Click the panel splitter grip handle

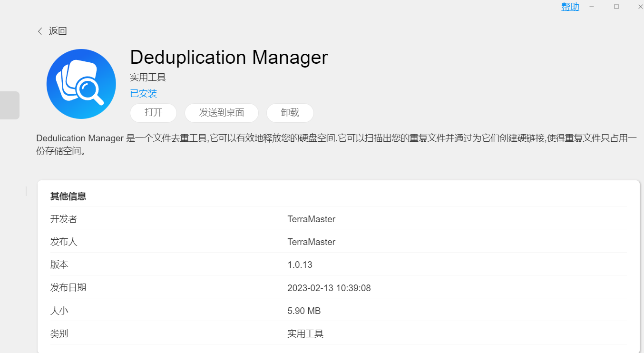point(26,191)
